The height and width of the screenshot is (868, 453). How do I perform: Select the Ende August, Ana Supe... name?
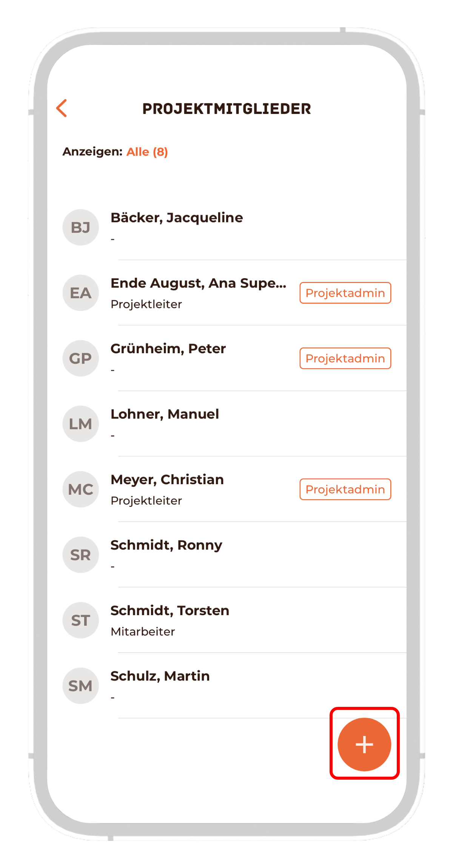point(199,283)
